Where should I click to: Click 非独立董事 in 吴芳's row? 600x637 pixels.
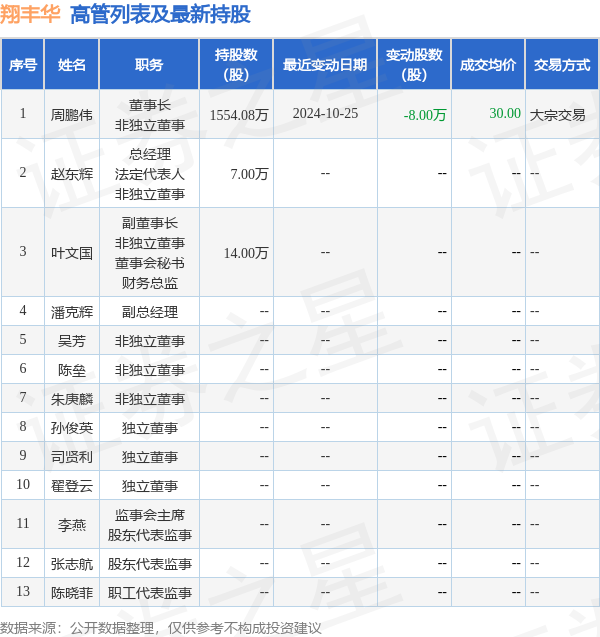(149, 341)
